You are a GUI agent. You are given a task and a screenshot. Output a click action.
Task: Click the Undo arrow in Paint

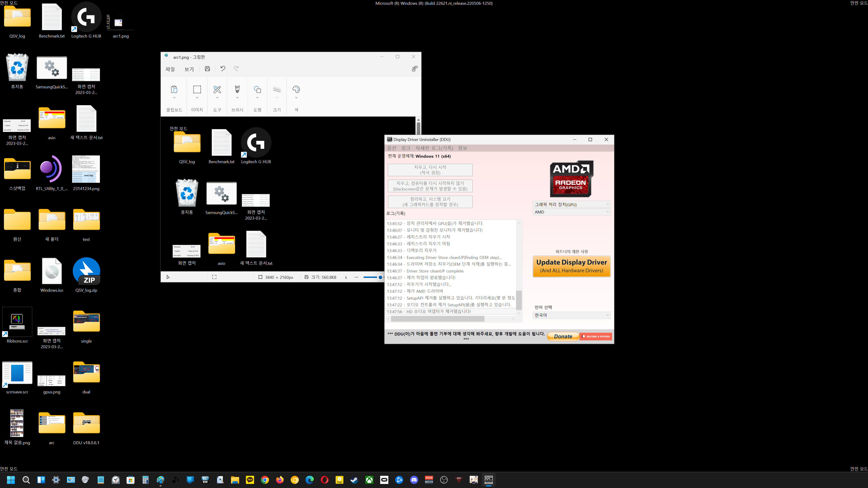point(223,69)
